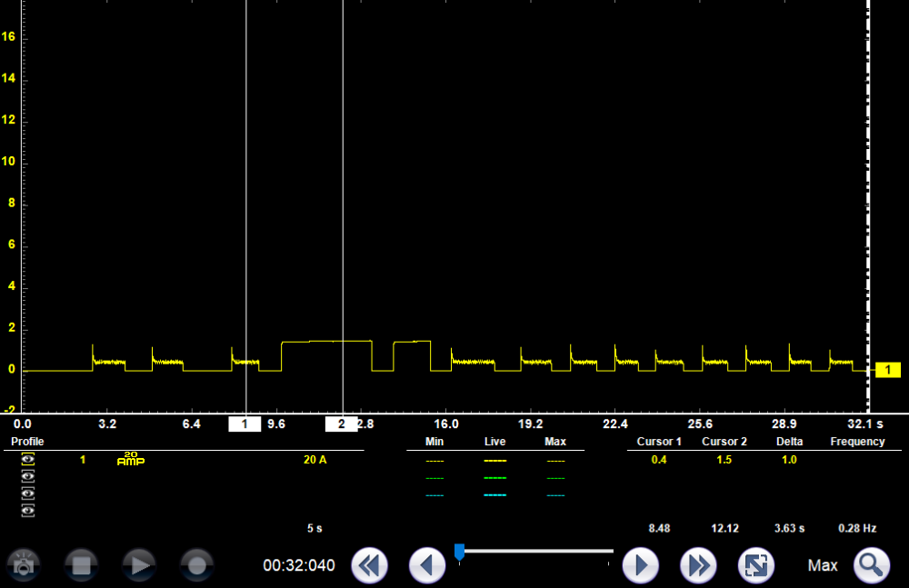
Task: Step forward one frame with right arrow
Action: pos(640,565)
